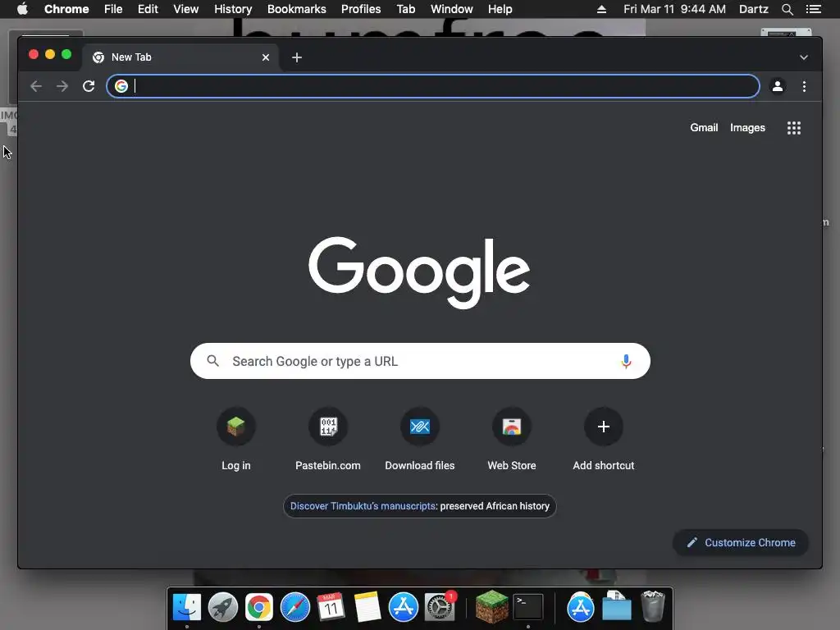Open the Tab menu
The image size is (840, 630).
click(x=405, y=9)
